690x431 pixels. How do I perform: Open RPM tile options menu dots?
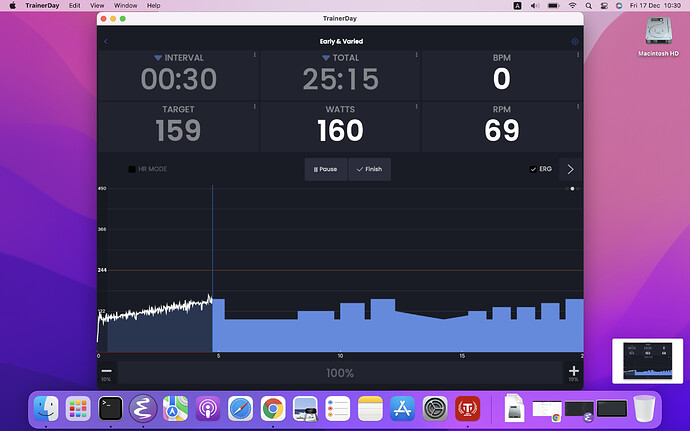[578, 107]
